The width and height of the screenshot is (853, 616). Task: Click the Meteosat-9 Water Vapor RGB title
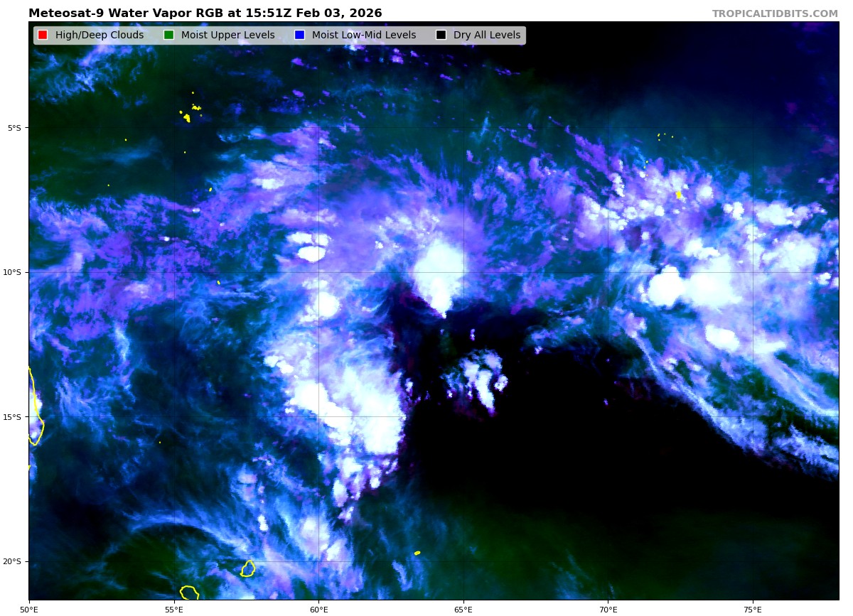[x=205, y=13]
